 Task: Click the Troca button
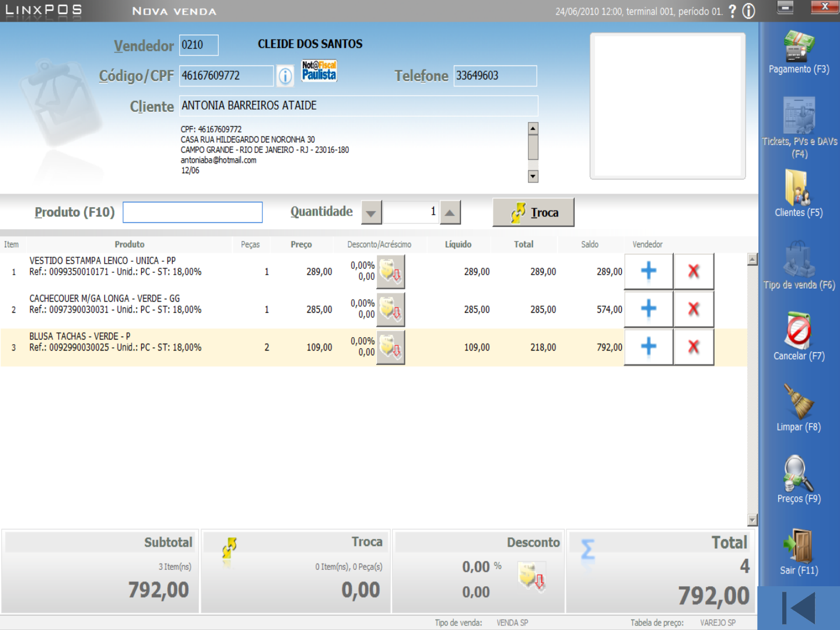point(533,212)
